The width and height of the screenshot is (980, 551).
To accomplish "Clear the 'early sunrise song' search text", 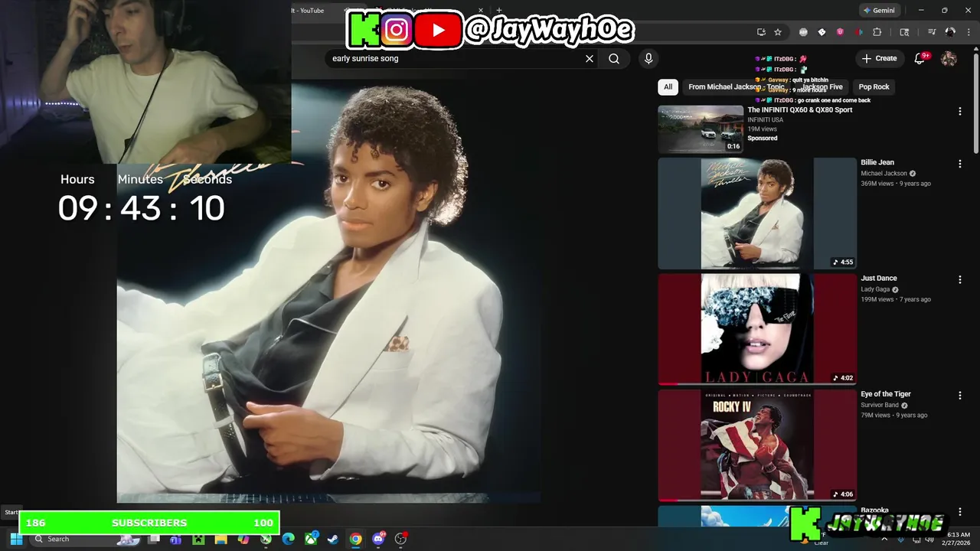I will [590, 59].
